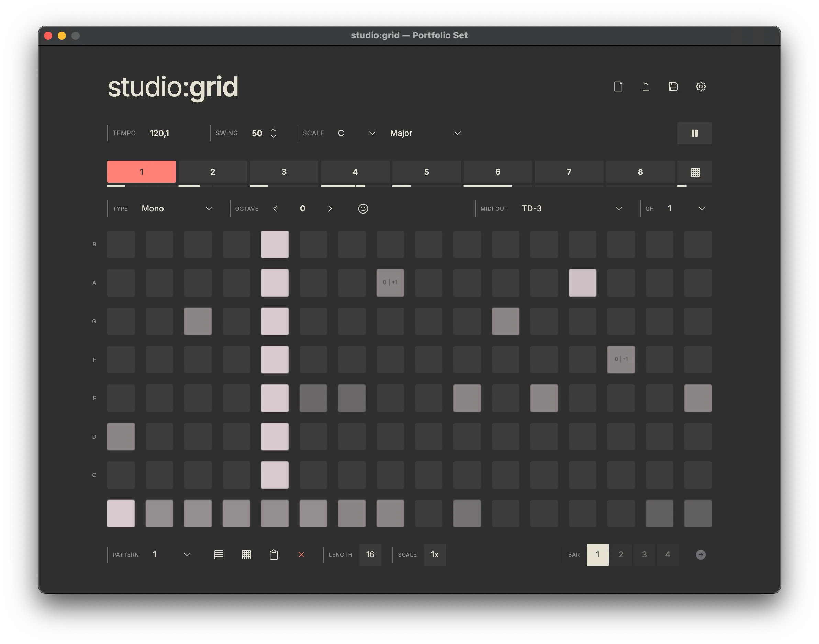This screenshot has width=819, height=644.
Task: Open the Mono TYPE dropdown
Action: click(177, 208)
